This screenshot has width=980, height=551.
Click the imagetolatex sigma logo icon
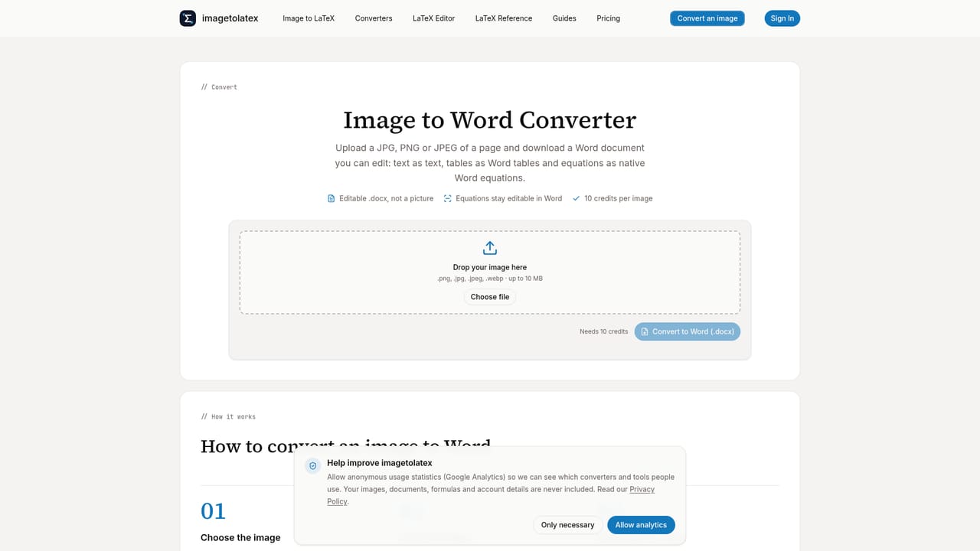click(188, 18)
